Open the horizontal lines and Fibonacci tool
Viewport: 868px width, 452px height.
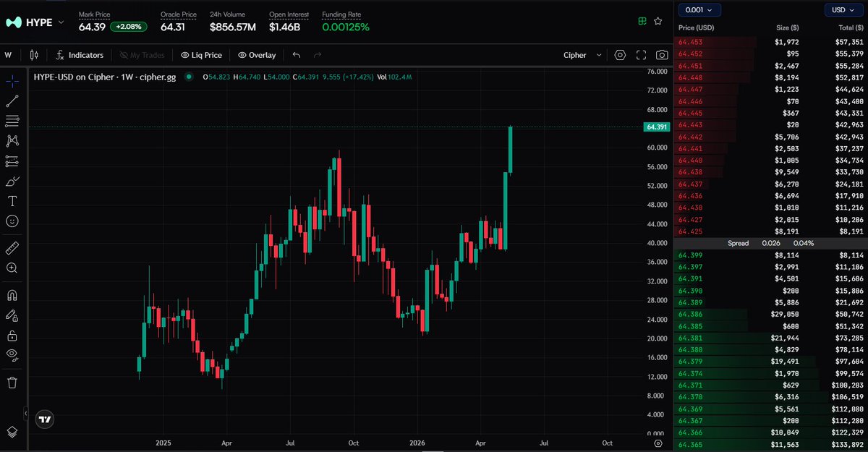pyautogui.click(x=12, y=121)
